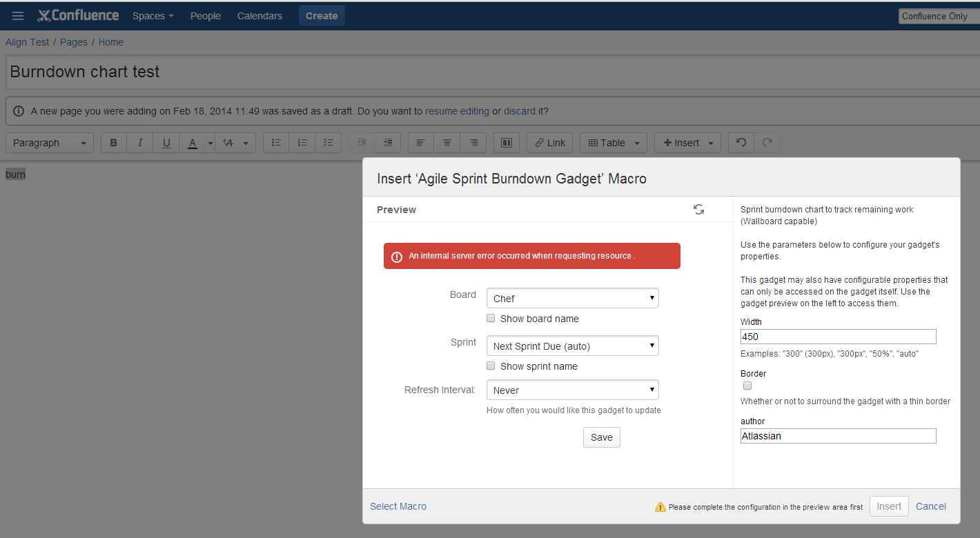Viewport: 980px width, 538px height.
Task: Refresh the macro preview
Action: (x=699, y=210)
